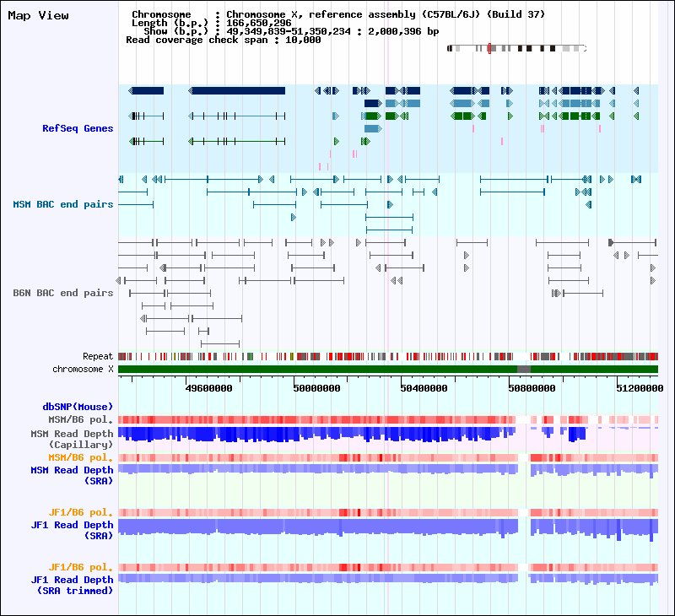Click the gray gap segment in the green chromosome X bar
Screen dimensions: 675x616
(x=524, y=370)
